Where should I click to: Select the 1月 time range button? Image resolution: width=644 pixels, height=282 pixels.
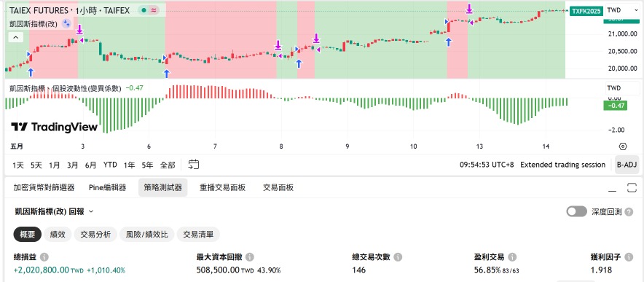[x=54, y=165]
